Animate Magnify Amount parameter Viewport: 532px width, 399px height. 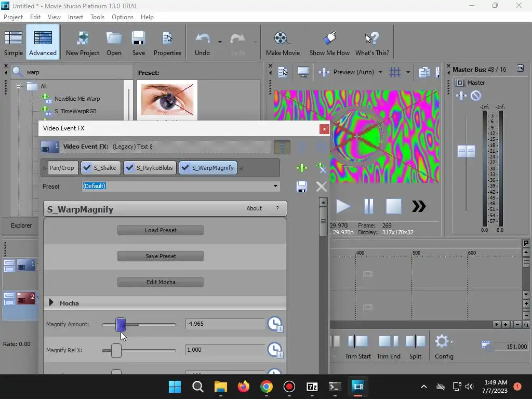pos(275,324)
